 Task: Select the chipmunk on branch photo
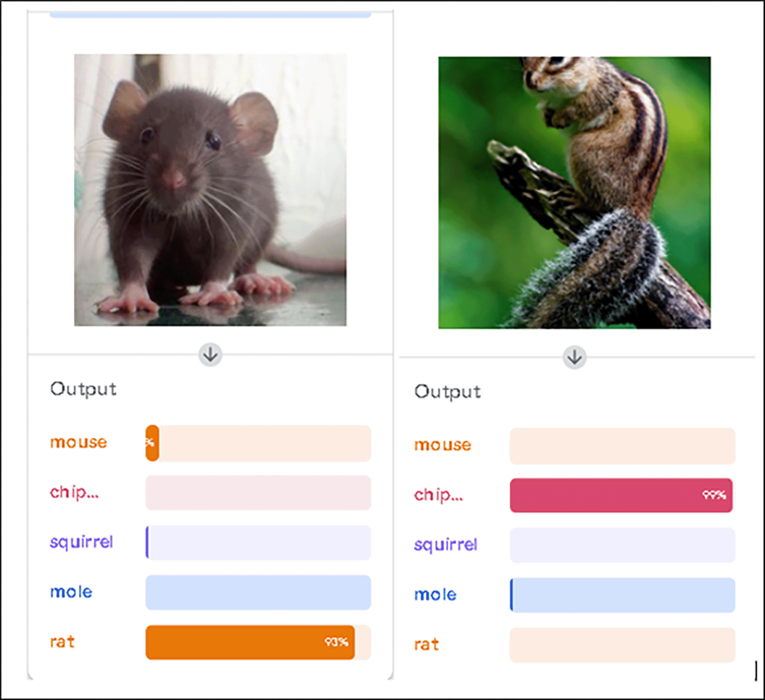(x=574, y=193)
